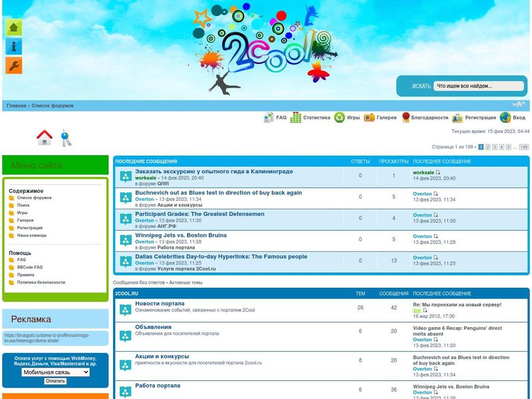
Task: Click forum icon for 'Объявления'
Action: (x=126, y=336)
